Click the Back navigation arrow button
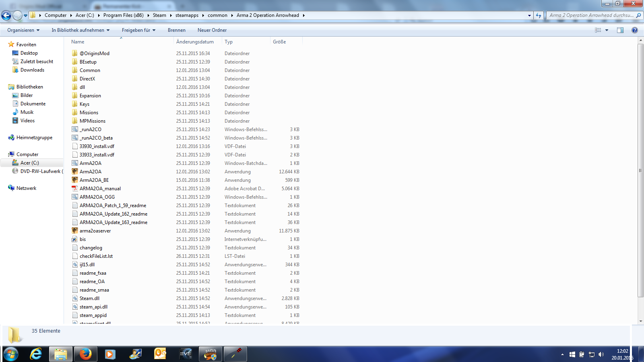 tap(6, 15)
